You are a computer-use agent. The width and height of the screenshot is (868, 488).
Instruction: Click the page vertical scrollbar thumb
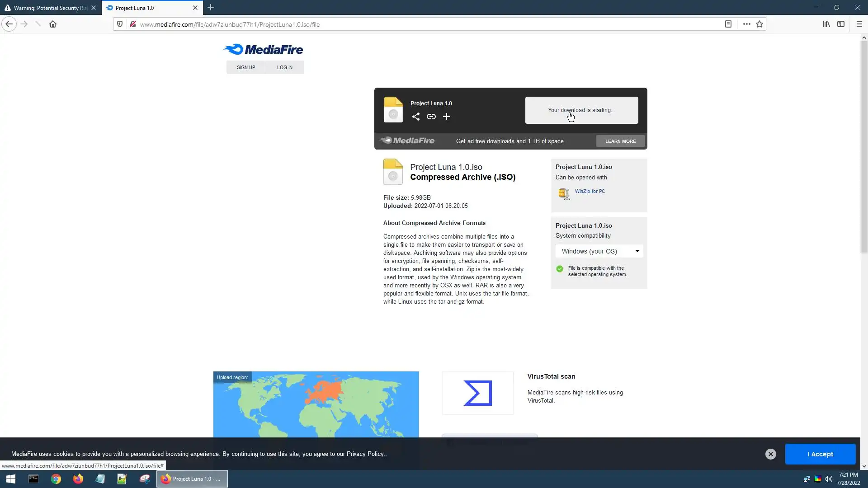point(864,147)
